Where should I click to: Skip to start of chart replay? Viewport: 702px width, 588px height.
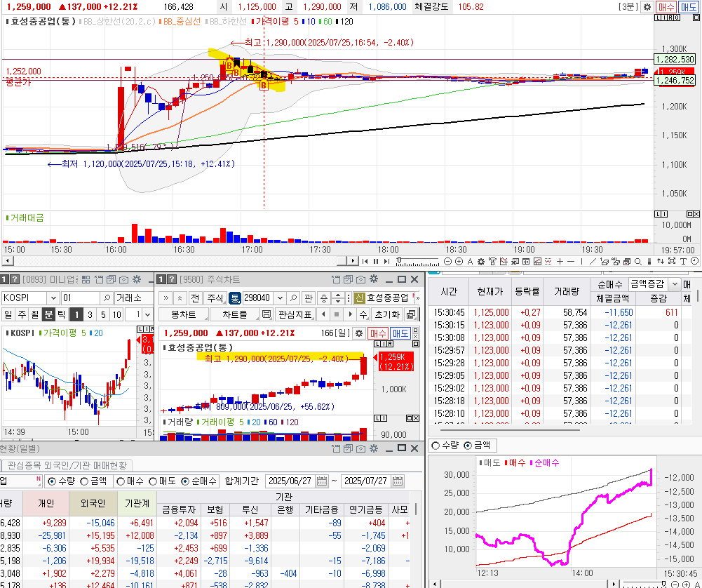point(365,261)
